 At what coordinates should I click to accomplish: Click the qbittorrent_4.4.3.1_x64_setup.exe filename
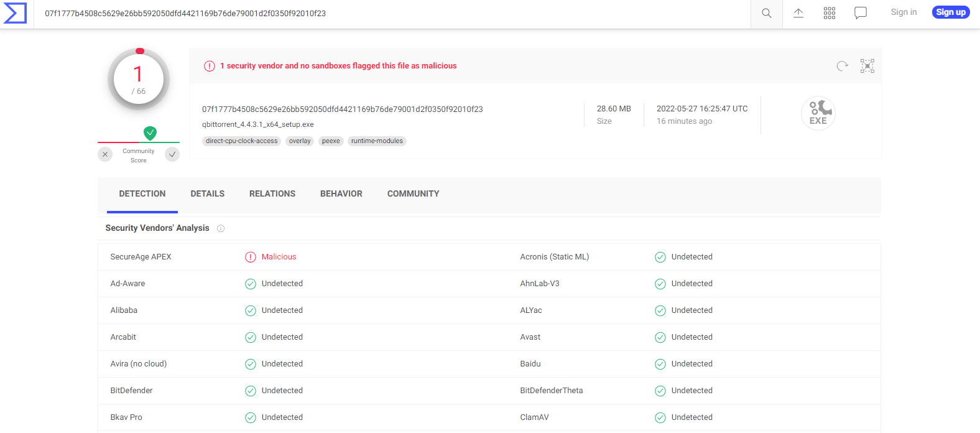pyautogui.click(x=258, y=124)
